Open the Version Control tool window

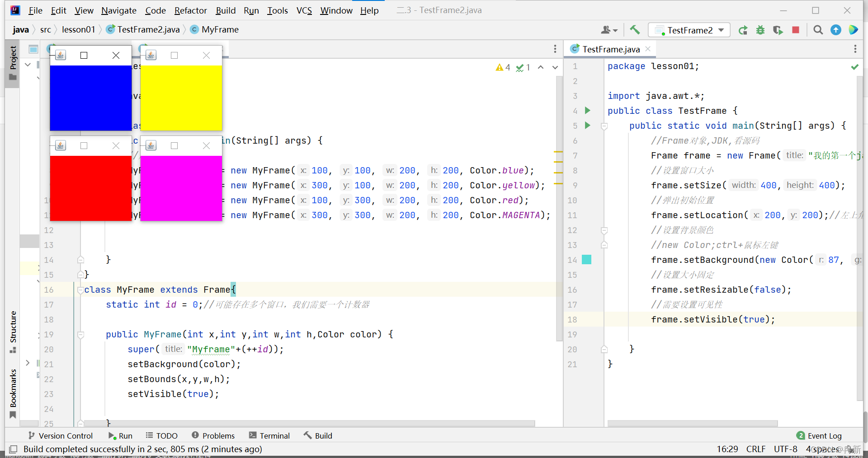(61, 435)
